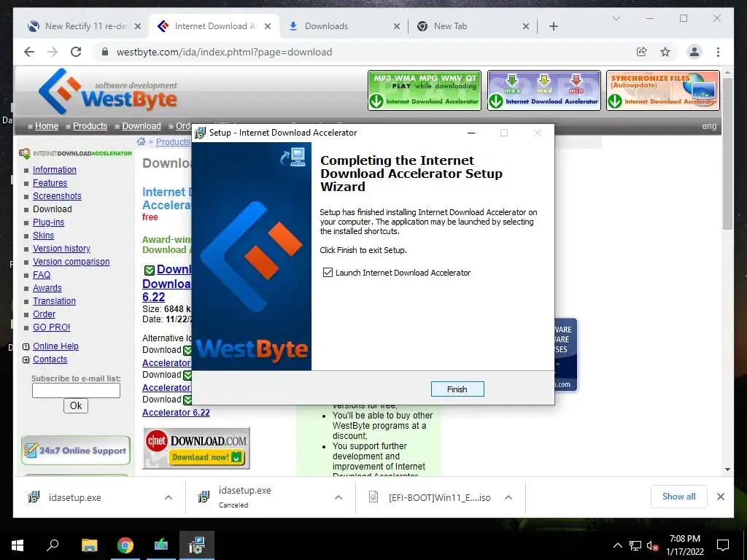Open File Explorer from the taskbar
This screenshot has height=560, width=747.
tap(89, 545)
